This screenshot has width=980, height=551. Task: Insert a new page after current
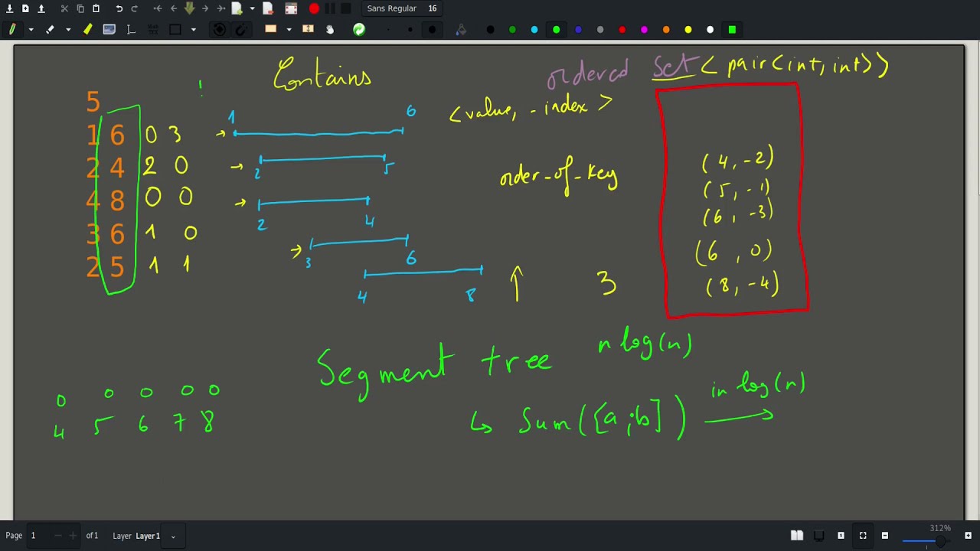click(237, 8)
